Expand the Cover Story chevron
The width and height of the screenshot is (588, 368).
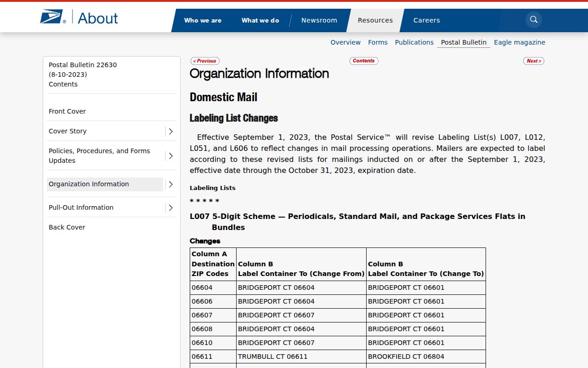pos(170,131)
